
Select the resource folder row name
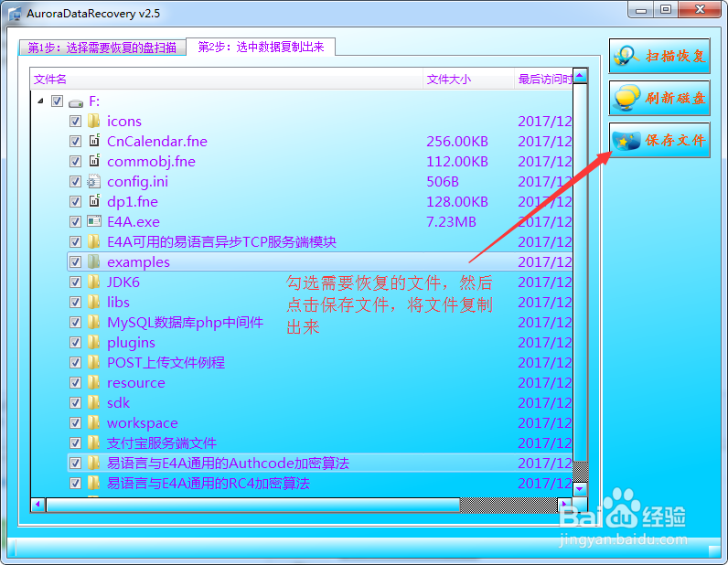point(136,383)
